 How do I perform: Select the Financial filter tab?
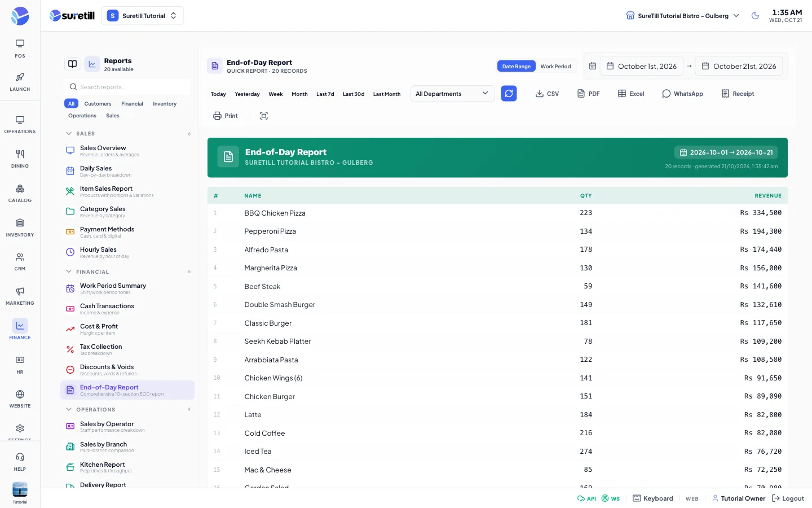132,104
